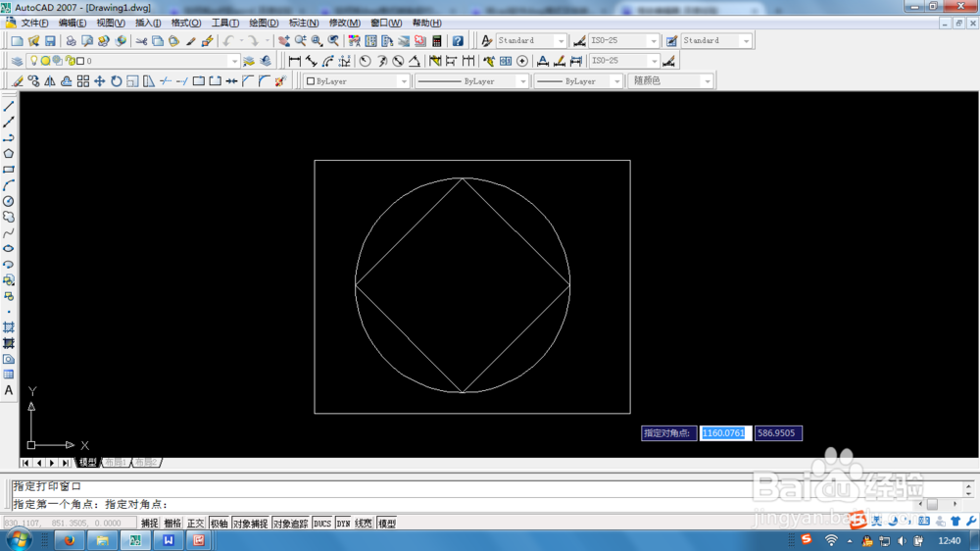Toggle 正交 ortho mode
The height and width of the screenshot is (551, 980).
click(196, 524)
